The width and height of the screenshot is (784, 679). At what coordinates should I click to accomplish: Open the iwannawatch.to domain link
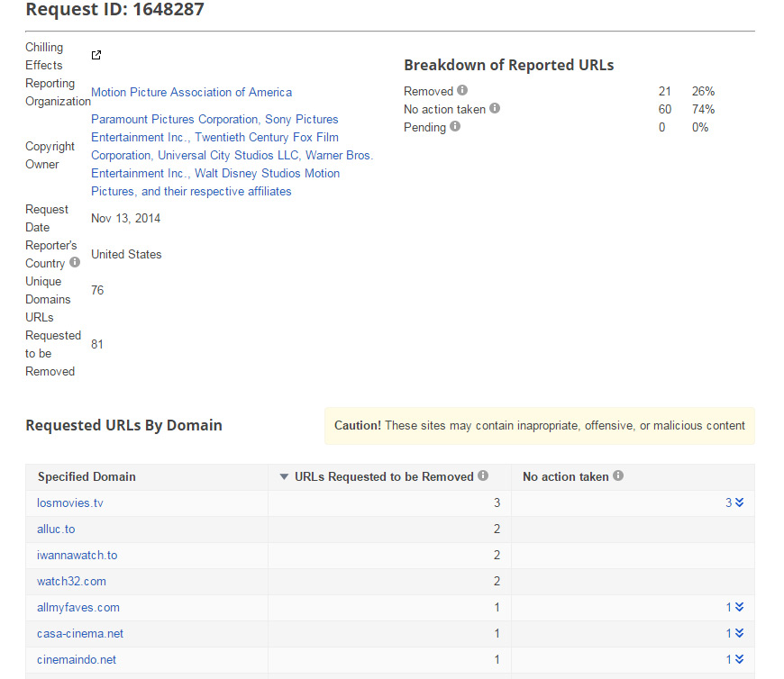77,556
